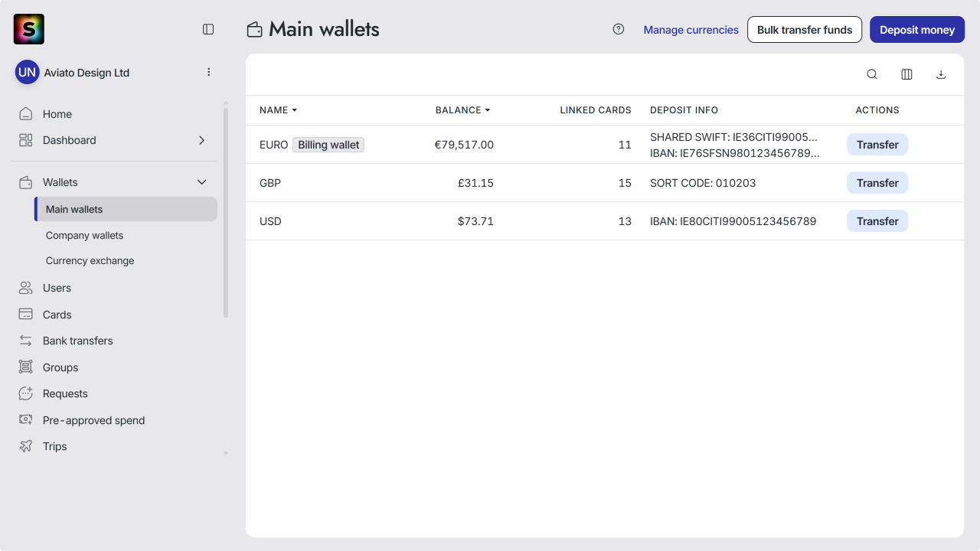Click linked cards count 15

click(x=625, y=183)
